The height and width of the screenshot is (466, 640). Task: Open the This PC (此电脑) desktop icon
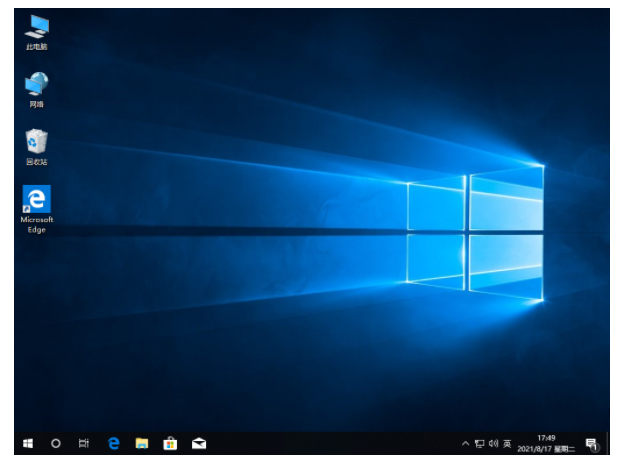(37, 32)
